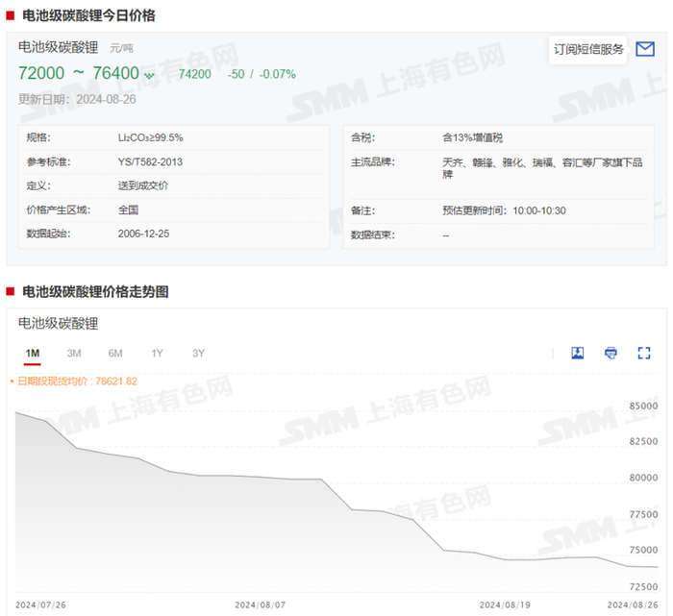This screenshot has height=616, width=673.
Task: Click y-axis label 85000
Action: point(643,406)
